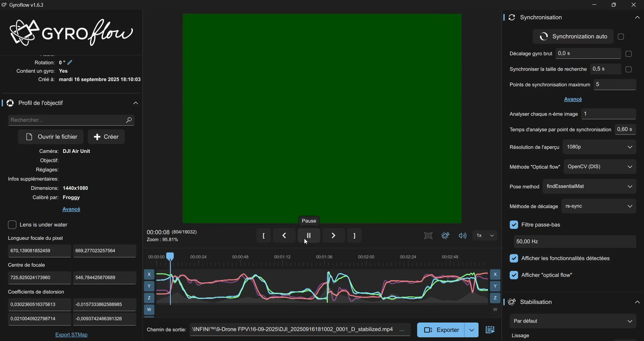Click the Exporter button
This screenshot has width=644, height=341.
[x=441, y=330]
